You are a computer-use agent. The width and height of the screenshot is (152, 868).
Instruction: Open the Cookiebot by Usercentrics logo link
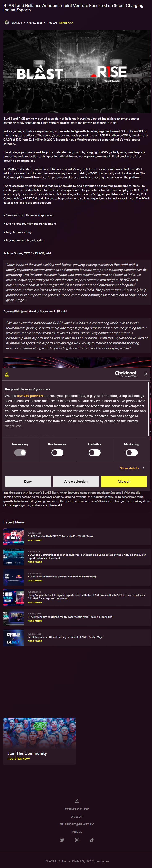point(125,374)
